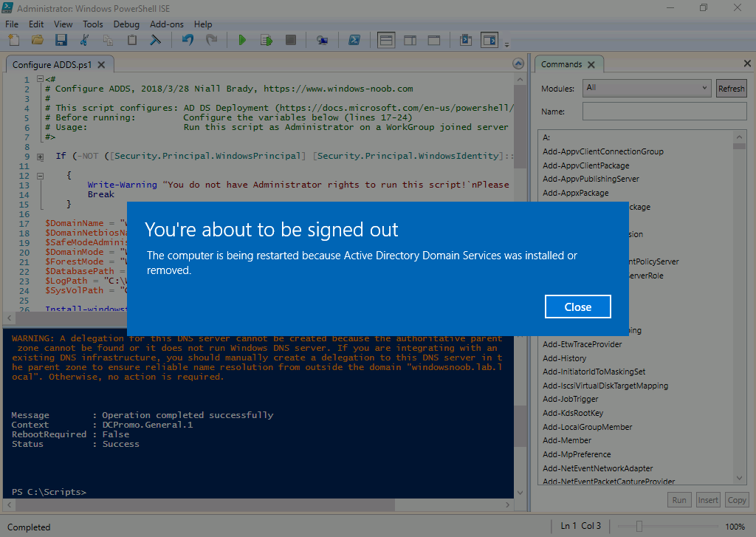Select Add-AppxPackage command
The height and width of the screenshot is (537, 756).
tap(575, 193)
